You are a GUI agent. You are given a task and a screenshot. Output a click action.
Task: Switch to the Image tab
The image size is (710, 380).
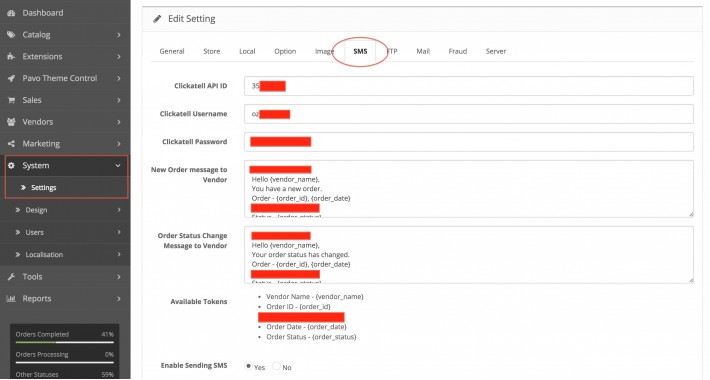[x=325, y=51]
